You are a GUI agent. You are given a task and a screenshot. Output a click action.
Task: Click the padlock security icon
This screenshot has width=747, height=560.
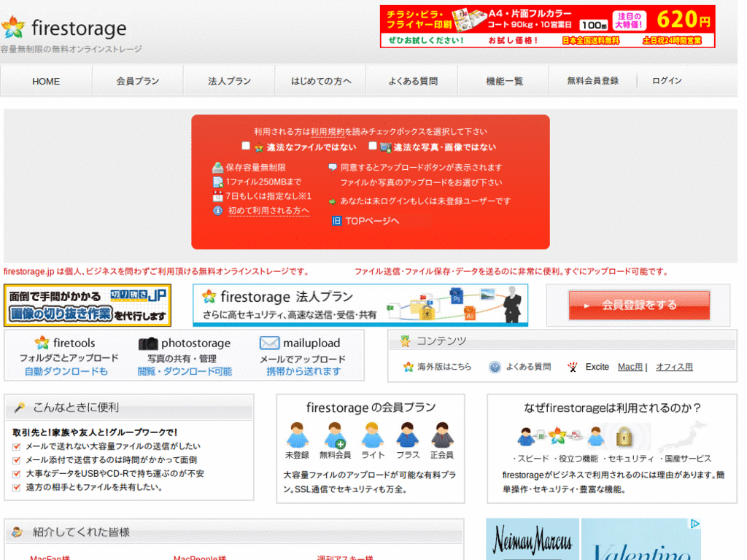pos(624,436)
